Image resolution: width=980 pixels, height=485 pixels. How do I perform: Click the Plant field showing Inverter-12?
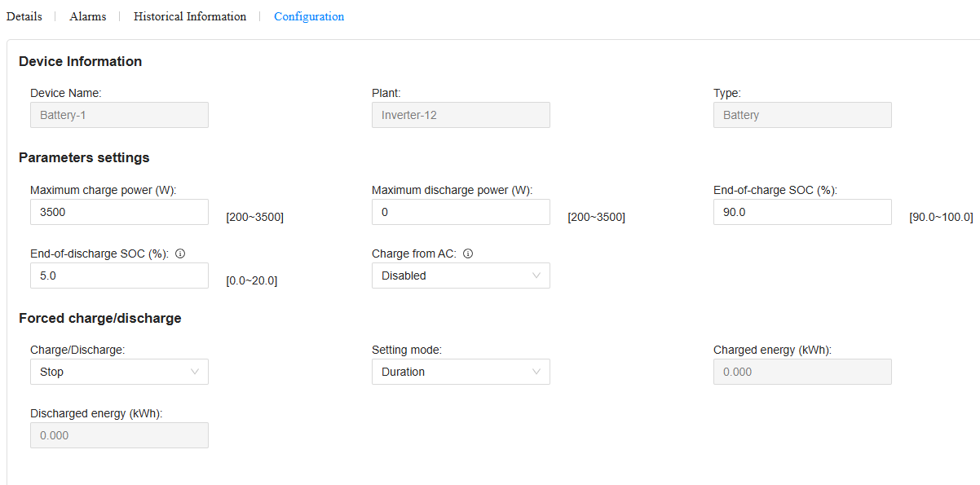tap(461, 115)
